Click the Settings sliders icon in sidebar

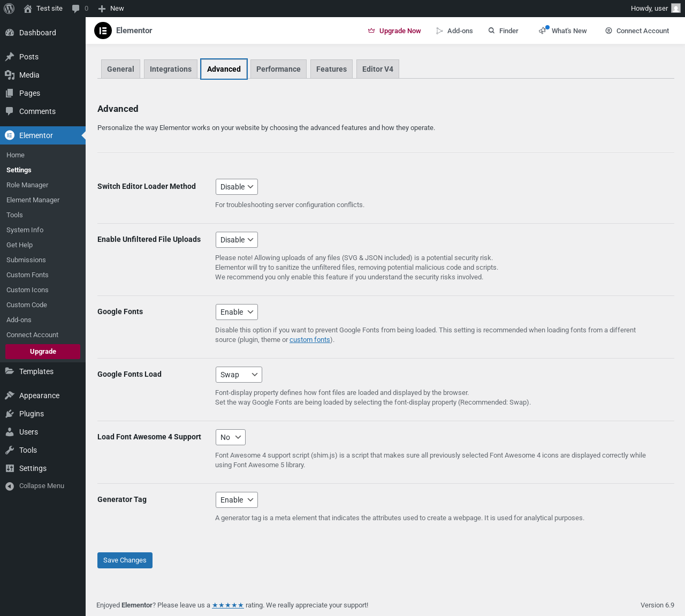click(x=10, y=468)
